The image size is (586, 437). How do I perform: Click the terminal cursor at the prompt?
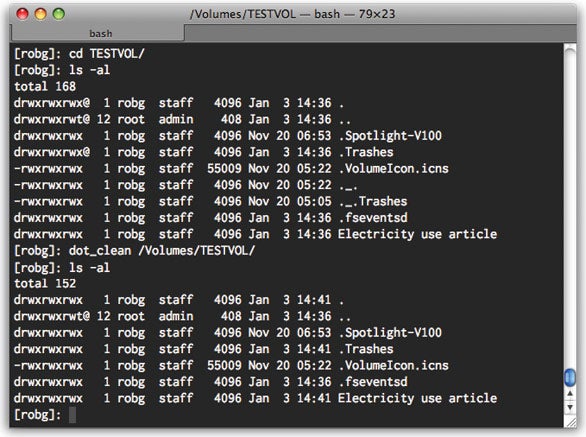click(73, 415)
